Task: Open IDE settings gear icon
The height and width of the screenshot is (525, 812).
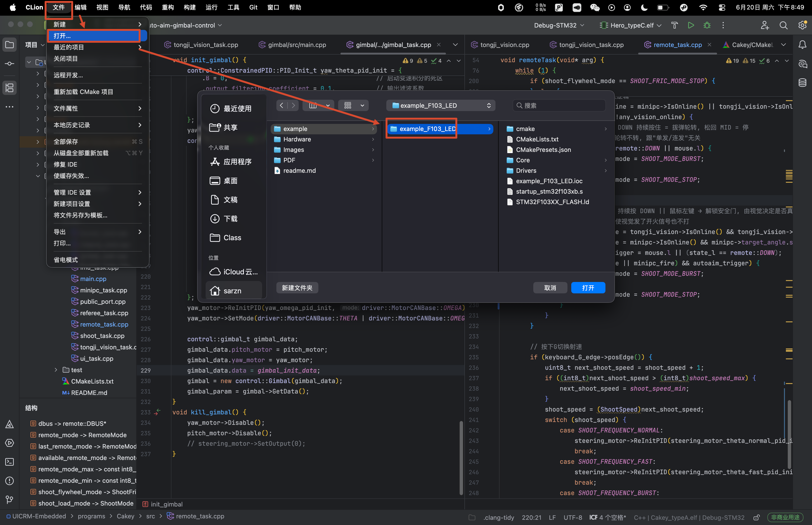Action: 803,25
